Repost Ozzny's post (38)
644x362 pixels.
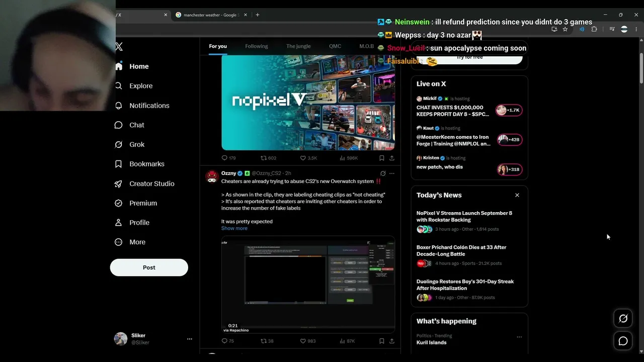(x=267, y=341)
